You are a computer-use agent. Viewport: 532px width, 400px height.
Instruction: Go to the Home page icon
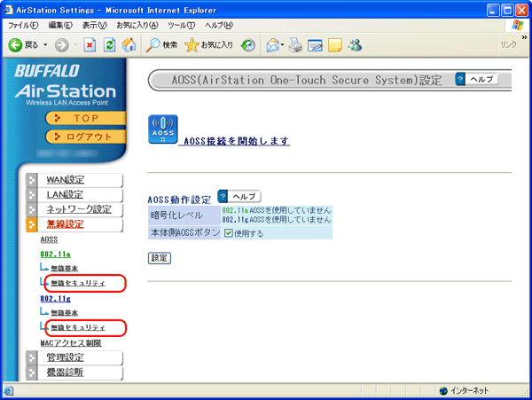point(129,45)
